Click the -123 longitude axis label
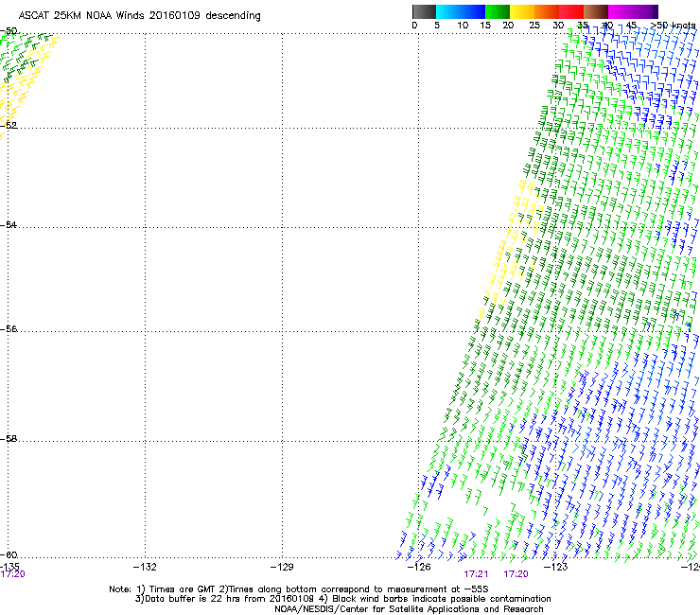Viewport: 700px width, 615px height. [x=556, y=567]
